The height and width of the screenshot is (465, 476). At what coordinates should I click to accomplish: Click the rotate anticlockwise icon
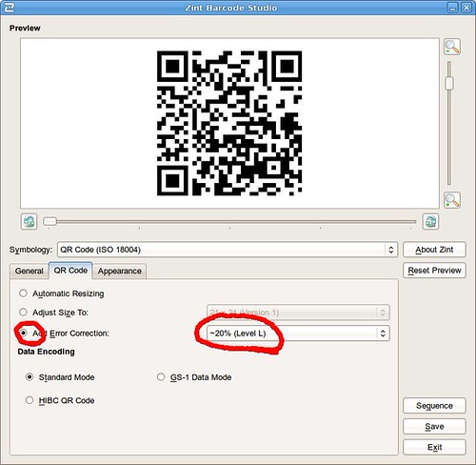point(29,221)
